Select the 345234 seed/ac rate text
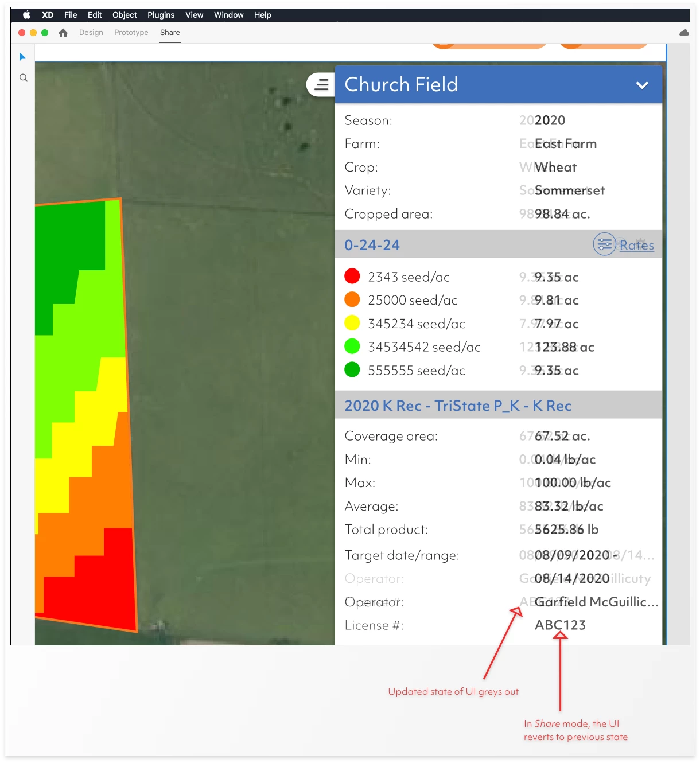 click(x=417, y=324)
